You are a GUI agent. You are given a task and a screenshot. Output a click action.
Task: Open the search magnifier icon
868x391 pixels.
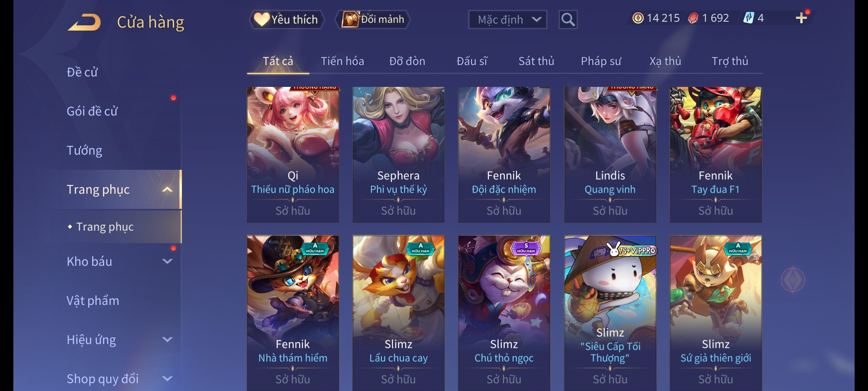pyautogui.click(x=568, y=20)
